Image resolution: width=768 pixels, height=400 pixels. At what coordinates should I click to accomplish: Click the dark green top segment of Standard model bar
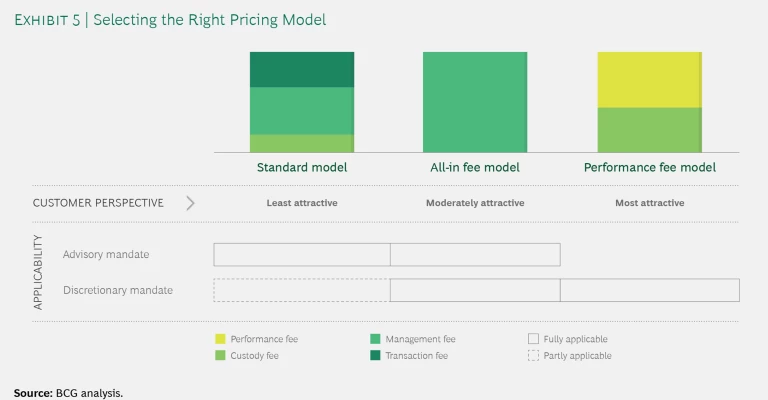tap(302, 69)
